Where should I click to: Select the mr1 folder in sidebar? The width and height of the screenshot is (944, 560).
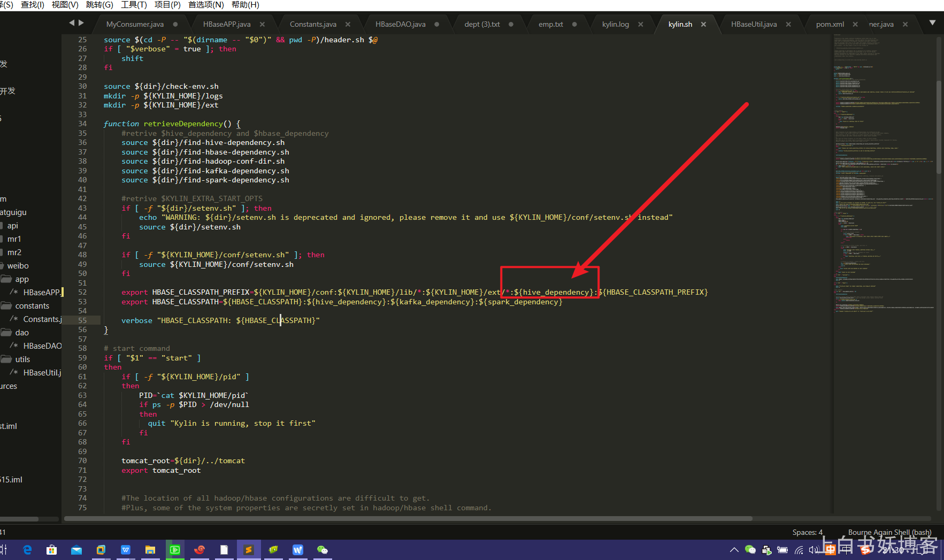pos(11,239)
